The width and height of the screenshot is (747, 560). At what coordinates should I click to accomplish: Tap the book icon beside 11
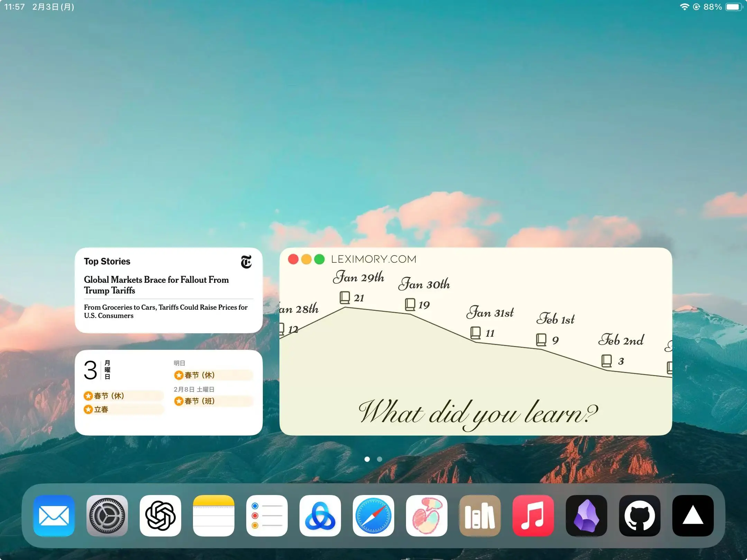click(x=476, y=333)
